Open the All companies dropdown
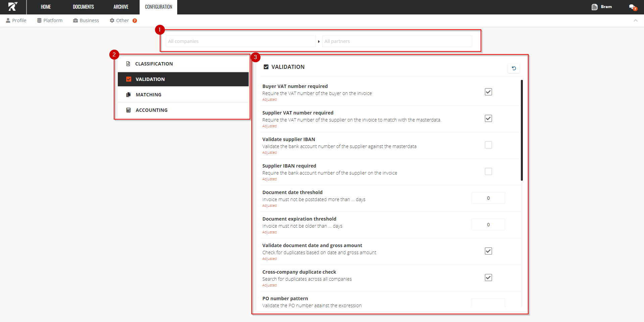This screenshot has height=322, width=644. point(240,41)
